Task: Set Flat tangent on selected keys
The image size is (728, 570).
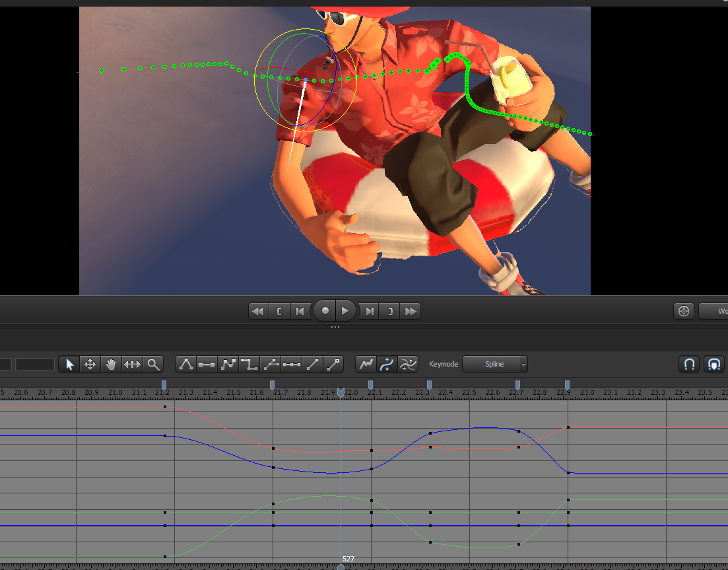Action: point(207,364)
